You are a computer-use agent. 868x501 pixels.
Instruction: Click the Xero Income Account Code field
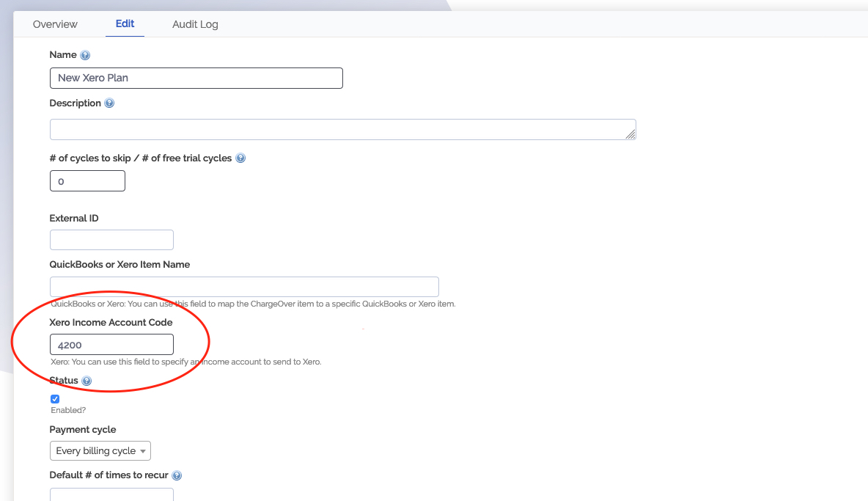111,344
